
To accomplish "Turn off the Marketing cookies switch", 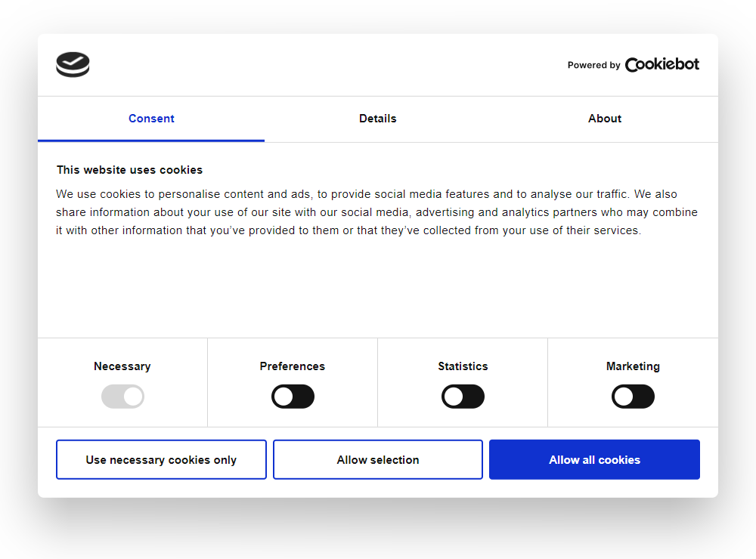I will (633, 396).
